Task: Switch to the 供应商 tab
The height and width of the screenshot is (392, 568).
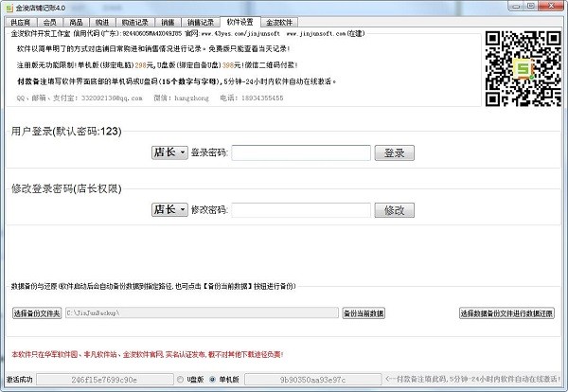Action: point(19,20)
